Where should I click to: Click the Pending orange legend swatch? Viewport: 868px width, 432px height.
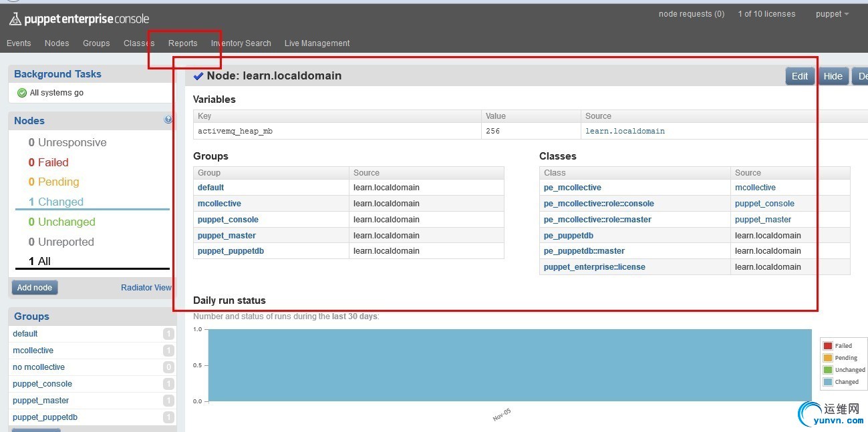[827, 358]
